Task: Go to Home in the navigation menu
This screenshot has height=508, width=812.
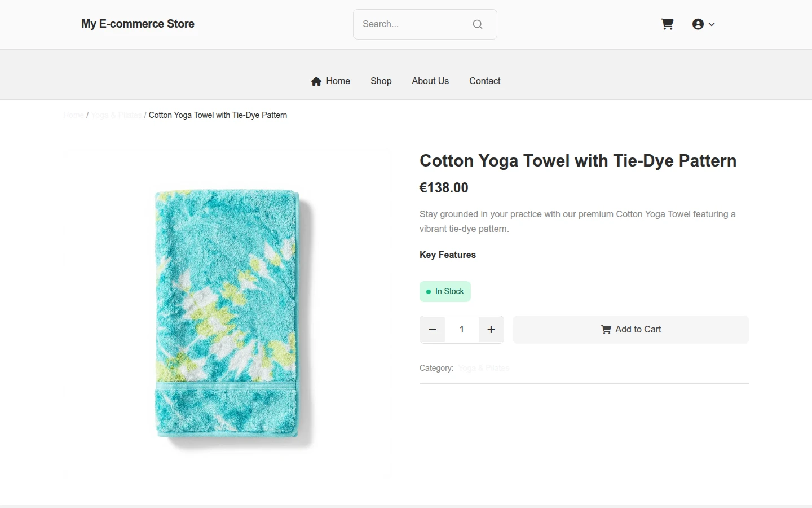Action: coord(330,81)
